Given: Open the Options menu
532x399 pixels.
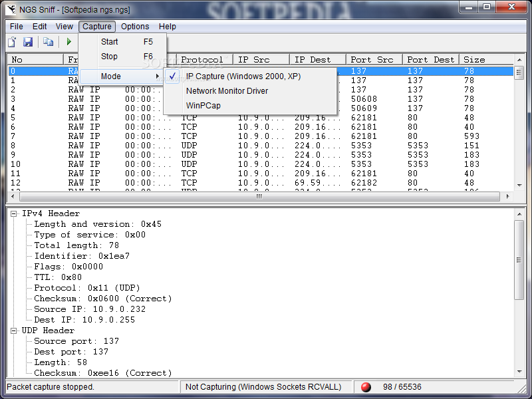Looking at the screenshot, I should click(135, 27).
